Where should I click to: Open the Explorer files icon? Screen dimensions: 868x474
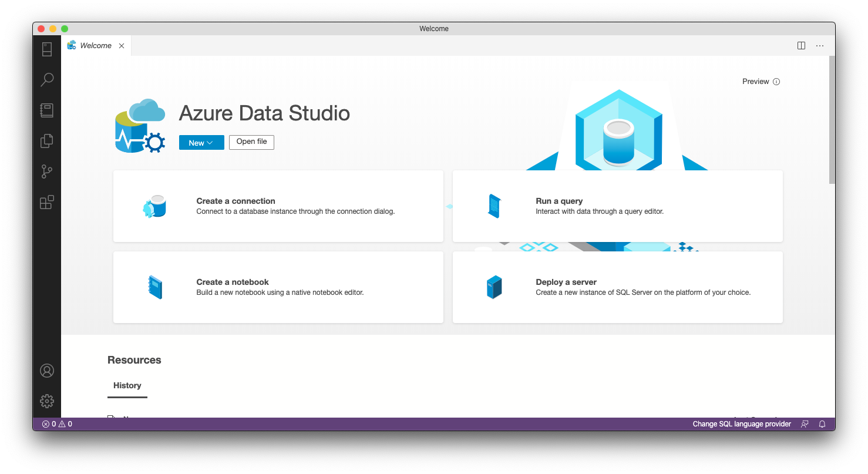tap(47, 141)
